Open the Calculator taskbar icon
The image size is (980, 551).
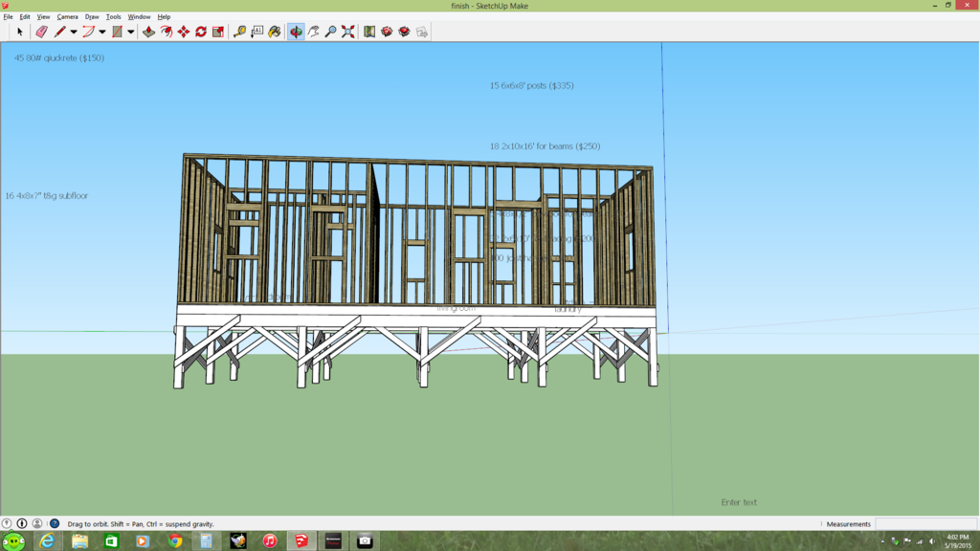point(207,541)
